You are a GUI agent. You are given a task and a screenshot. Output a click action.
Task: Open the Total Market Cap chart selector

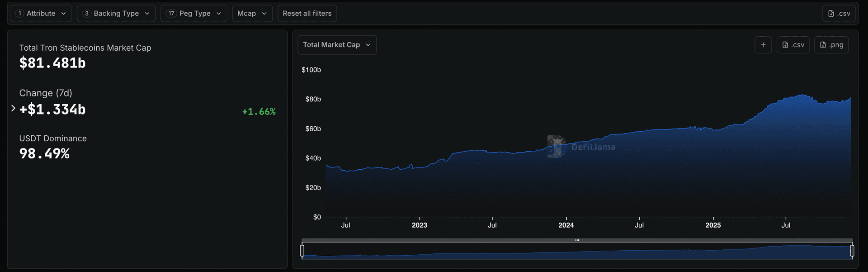[337, 45]
